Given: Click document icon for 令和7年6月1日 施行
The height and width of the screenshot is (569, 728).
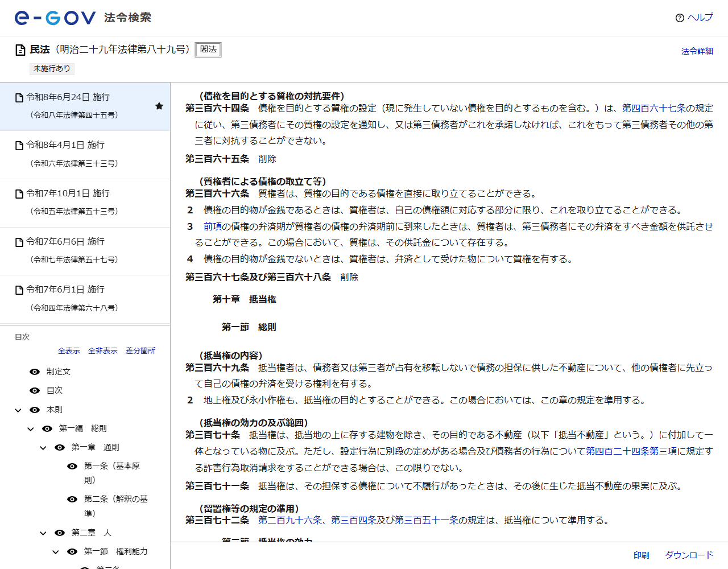Looking at the screenshot, I should click(19, 290).
